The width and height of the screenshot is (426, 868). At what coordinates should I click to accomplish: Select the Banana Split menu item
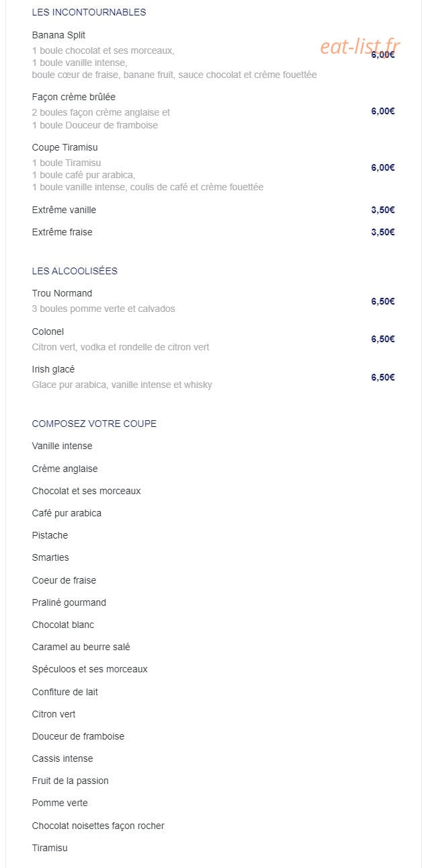[58, 35]
